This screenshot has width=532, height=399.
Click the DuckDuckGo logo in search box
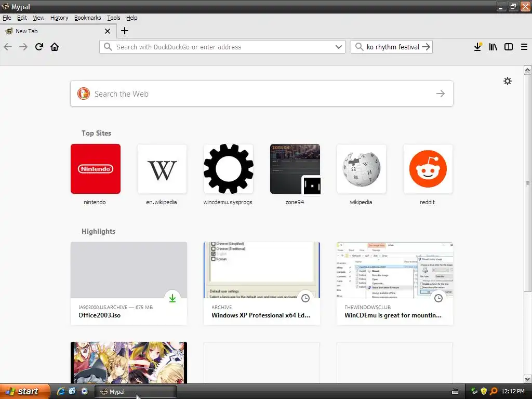point(84,94)
